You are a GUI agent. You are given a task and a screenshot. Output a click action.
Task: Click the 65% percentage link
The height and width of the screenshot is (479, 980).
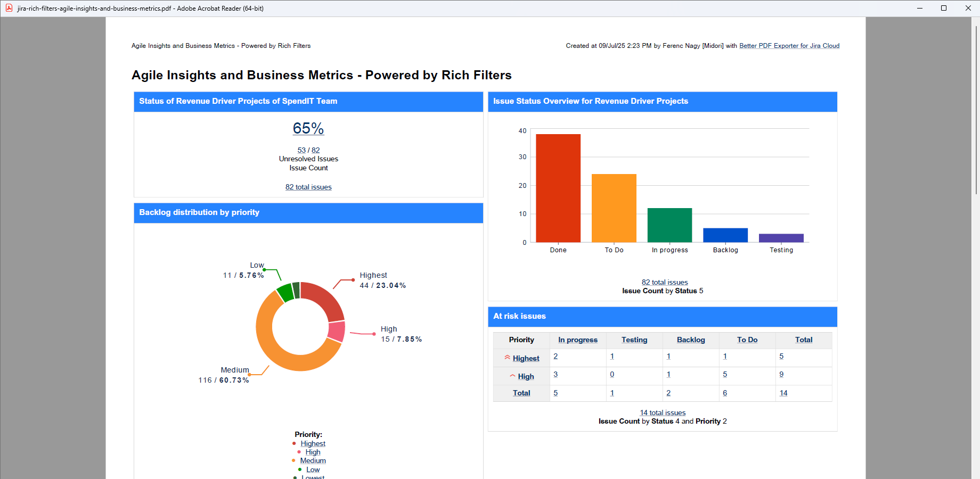point(308,128)
